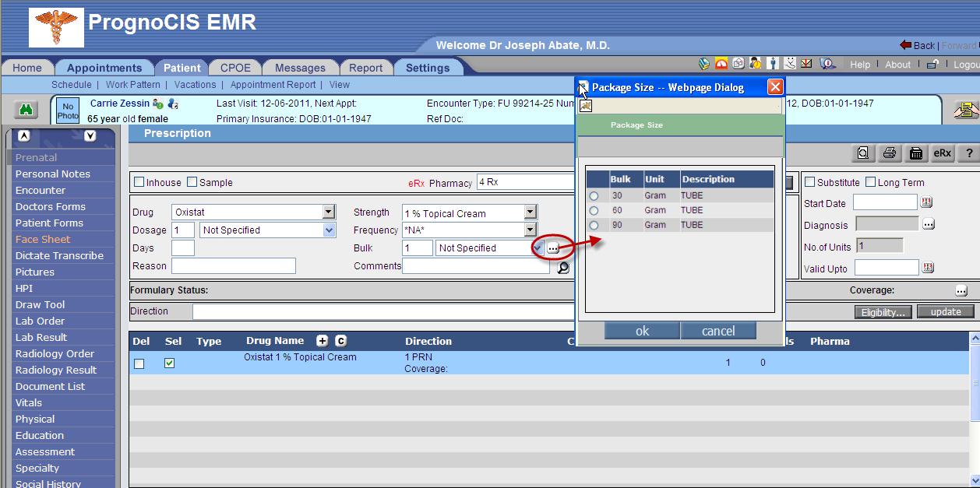980x488 pixels.
Task: Switch to the Home tab
Action: 27,68
